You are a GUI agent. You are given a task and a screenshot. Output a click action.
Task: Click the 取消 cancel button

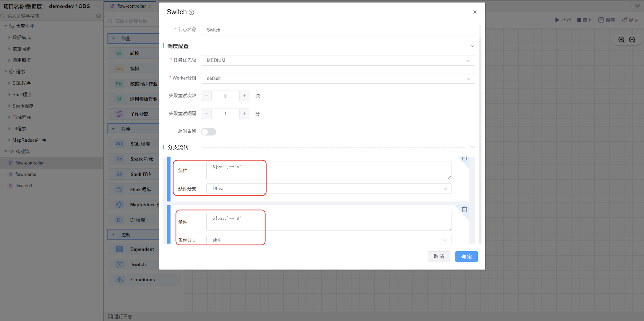439,256
